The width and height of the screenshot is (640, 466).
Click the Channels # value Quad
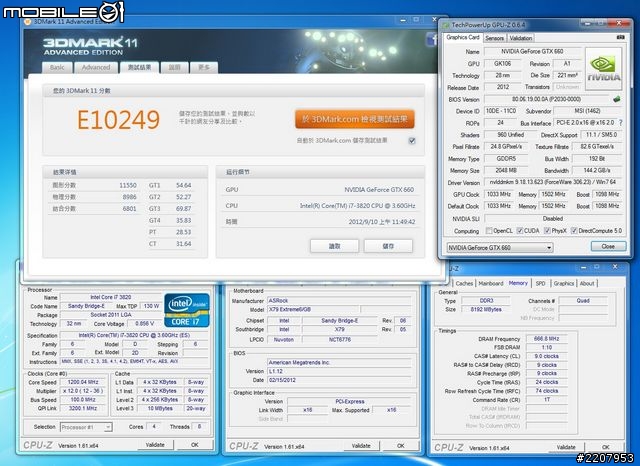[x=583, y=300]
